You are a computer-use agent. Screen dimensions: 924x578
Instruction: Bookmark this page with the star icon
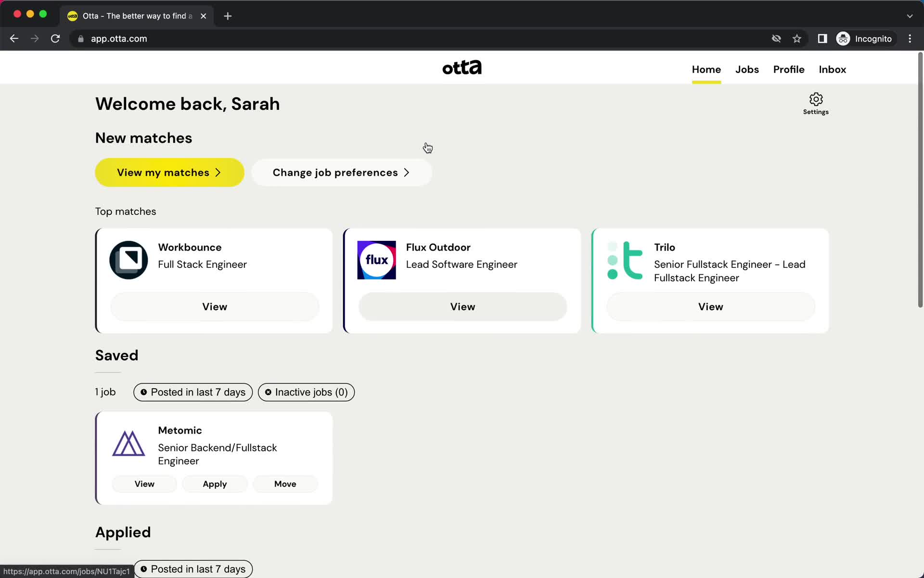tap(797, 39)
